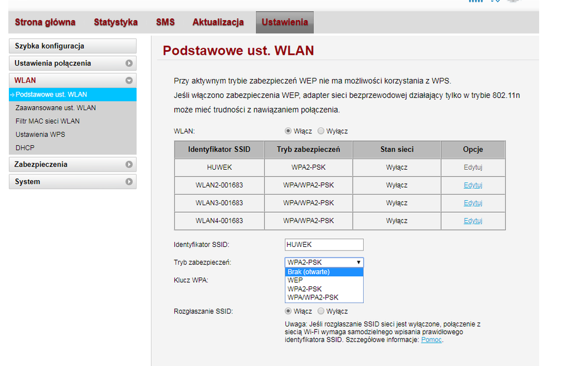This screenshot has height=366, width=588.
Task: Expand the System section
Action: 72,182
